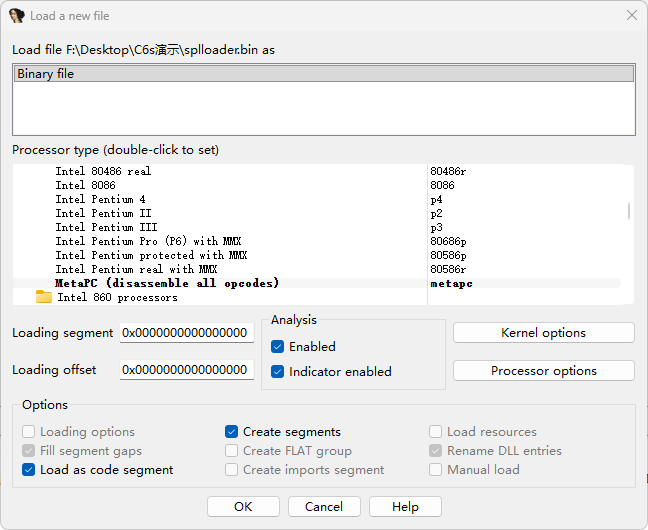Click the IDA icon in the title bar
Viewport: 648px width, 530px height.
[x=17, y=16]
